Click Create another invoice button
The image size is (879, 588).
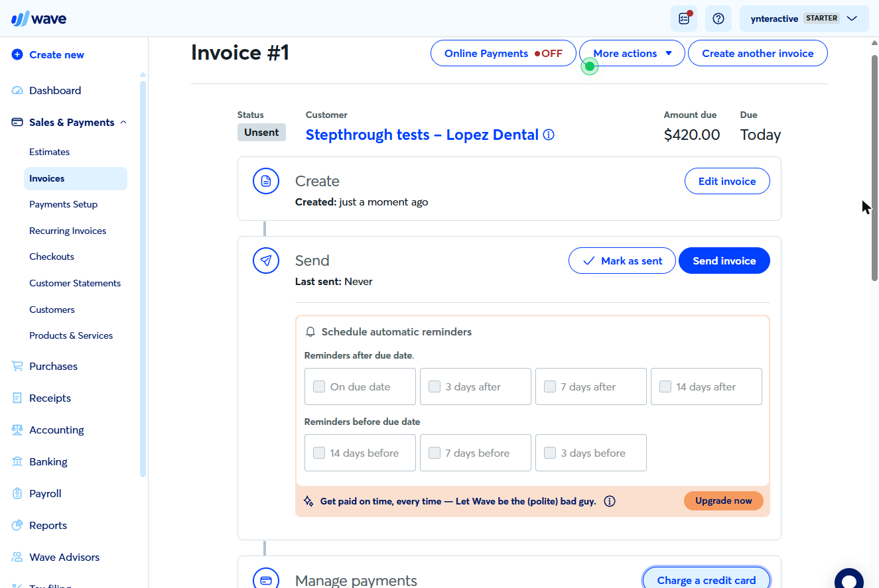pos(758,54)
